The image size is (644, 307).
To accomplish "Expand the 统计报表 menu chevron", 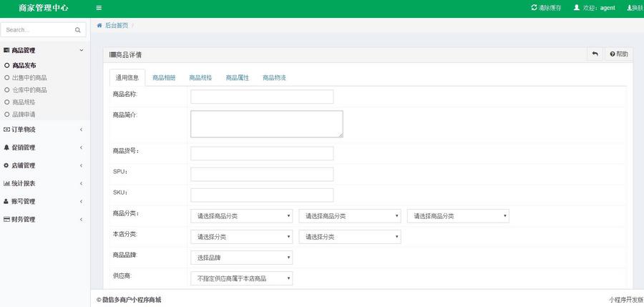I will click(x=82, y=183).
